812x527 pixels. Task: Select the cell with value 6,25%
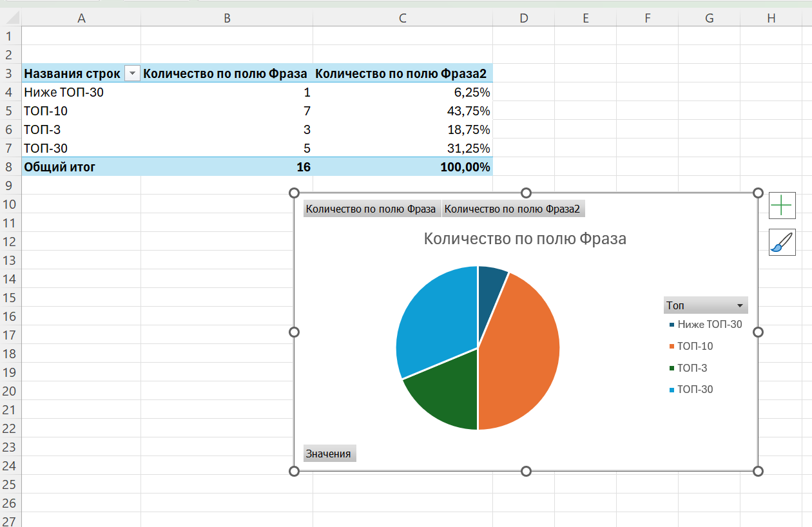point(403,92)
